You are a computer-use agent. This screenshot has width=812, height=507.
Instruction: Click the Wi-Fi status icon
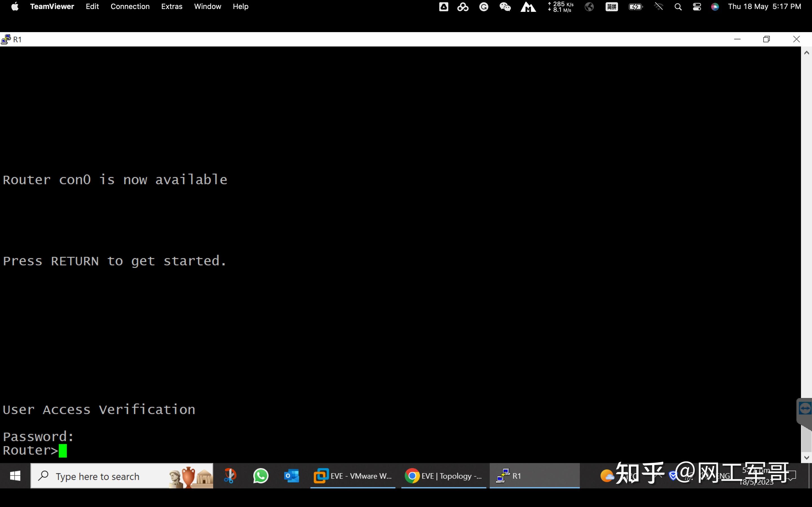click(x=658, y=7)
